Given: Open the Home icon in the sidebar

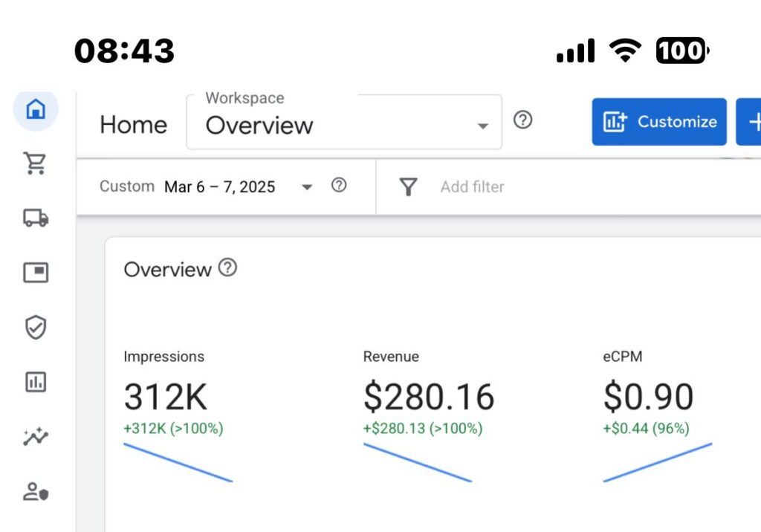Looking at the screenshot, I should click(x=36, y=110).
